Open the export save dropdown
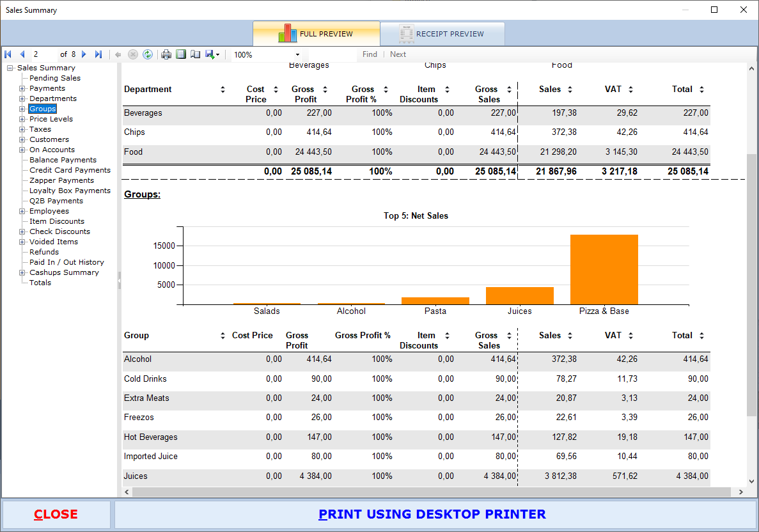 (x=212, y=55)
